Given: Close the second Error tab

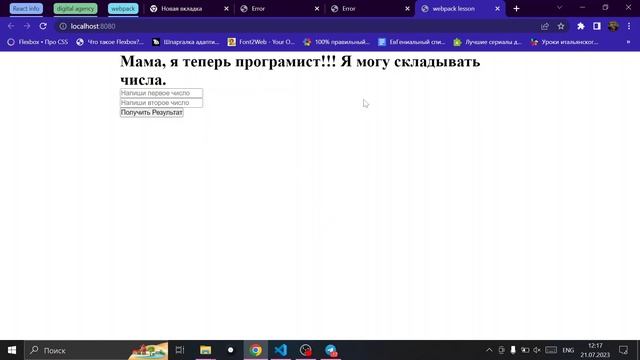Looking at the screenshot, I should [407, 9].
